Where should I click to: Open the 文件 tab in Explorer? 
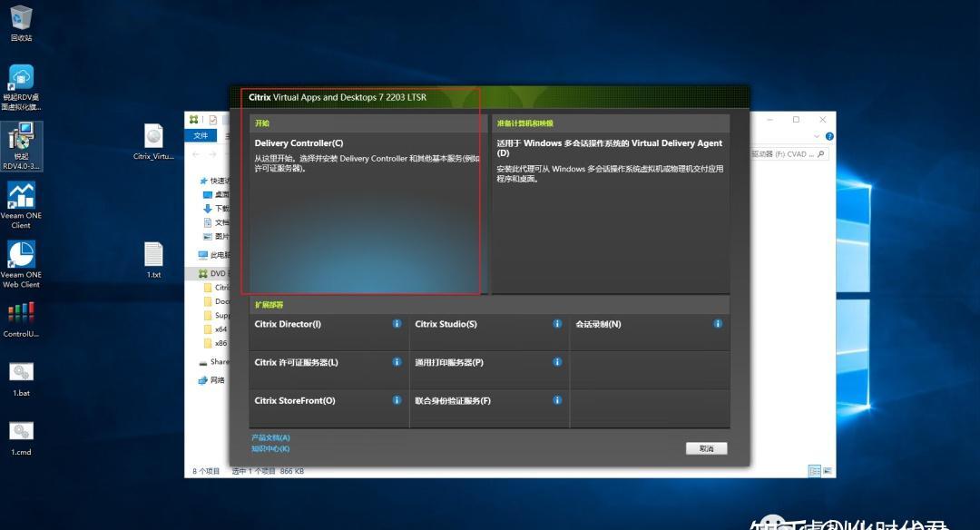(201, 135)
